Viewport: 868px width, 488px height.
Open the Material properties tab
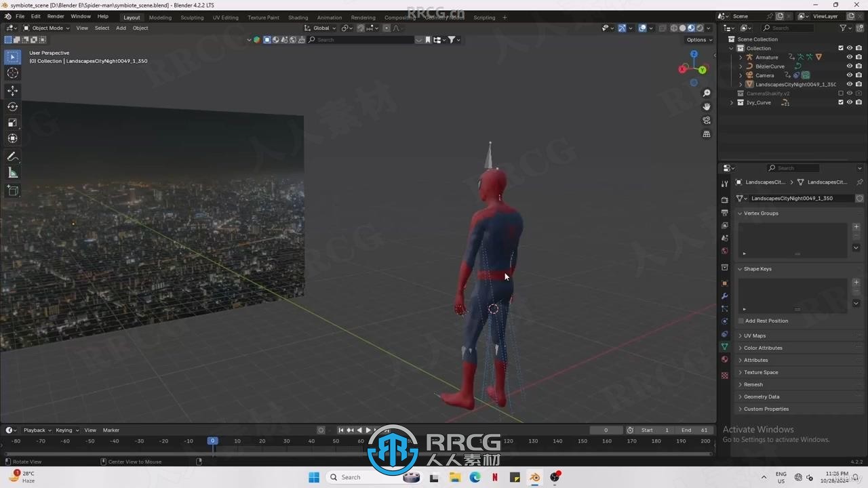(x=724, y=359)
